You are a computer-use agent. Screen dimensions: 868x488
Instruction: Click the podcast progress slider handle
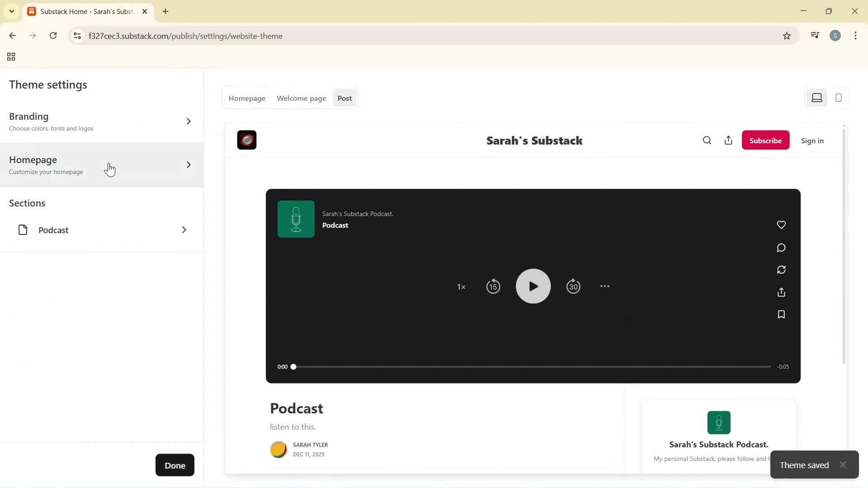pyautogui.click(x=293, y=367)
